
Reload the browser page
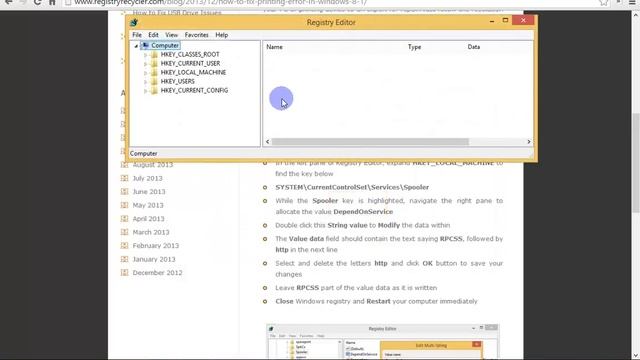37,2
